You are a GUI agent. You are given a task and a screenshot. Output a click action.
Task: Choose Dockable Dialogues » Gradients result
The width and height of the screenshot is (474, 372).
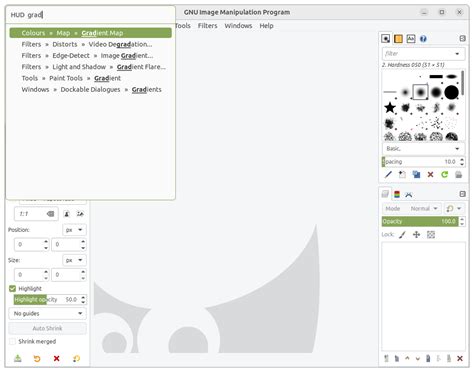[90, 90]
